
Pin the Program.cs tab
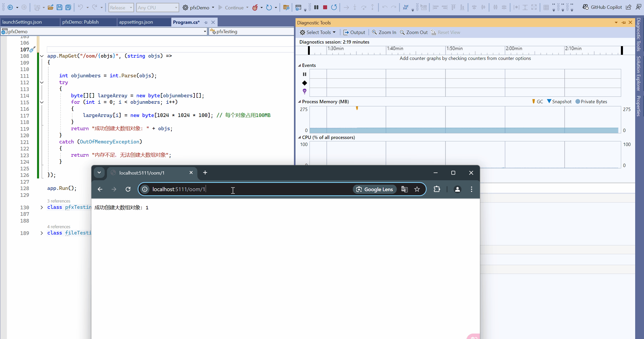click(206, 23)
